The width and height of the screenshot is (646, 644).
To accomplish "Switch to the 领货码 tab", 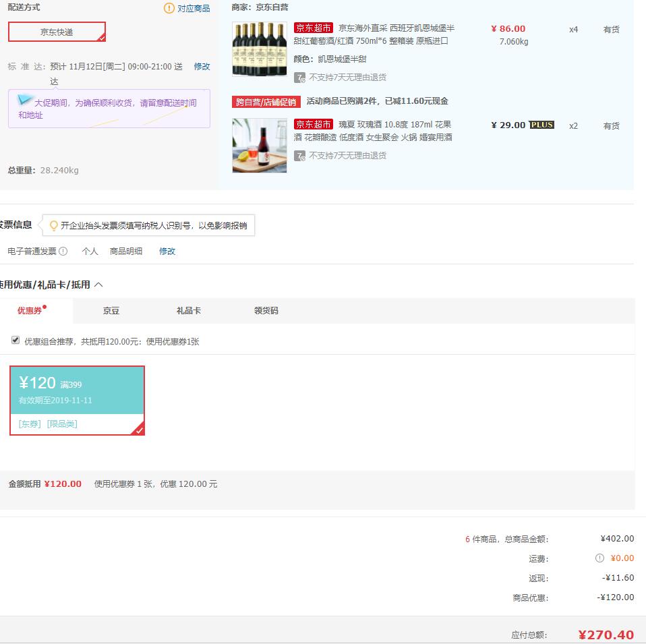I will (266, 311).
